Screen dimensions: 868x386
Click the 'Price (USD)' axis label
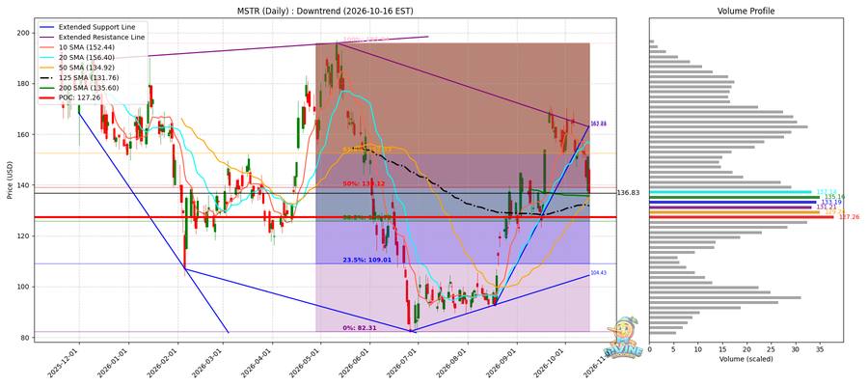[8, 179]
